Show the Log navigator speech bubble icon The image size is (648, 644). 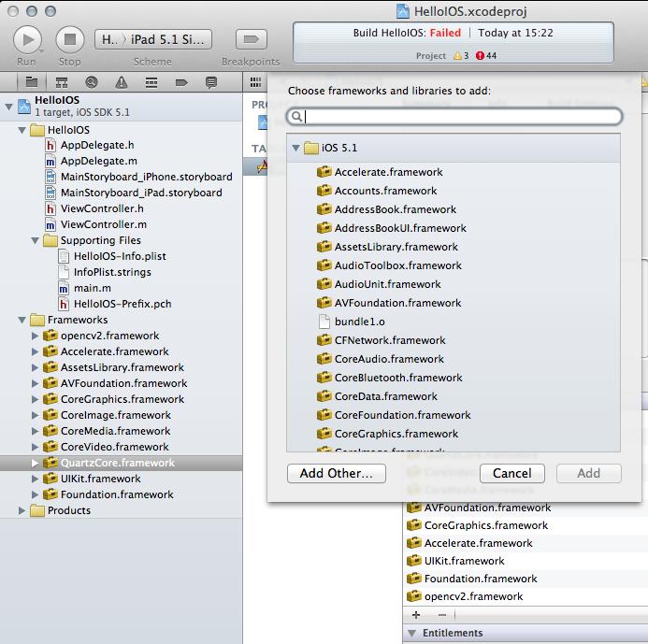point(211,82)
